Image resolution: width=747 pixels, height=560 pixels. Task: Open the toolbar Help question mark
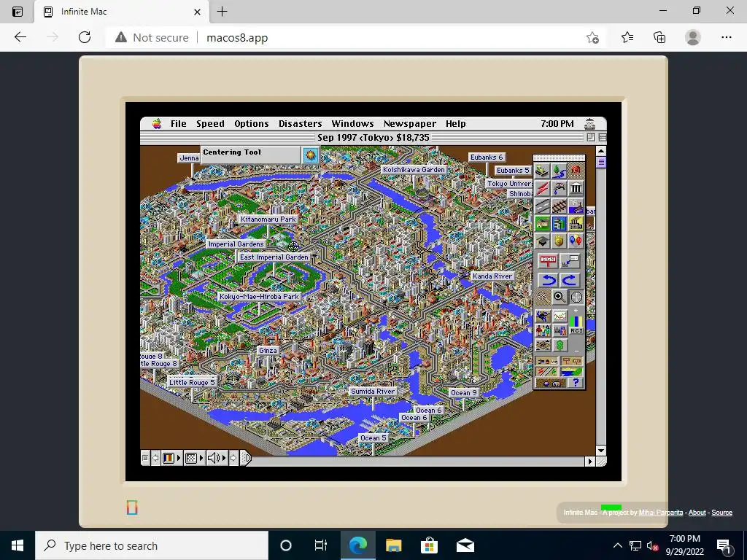(576, 382)
